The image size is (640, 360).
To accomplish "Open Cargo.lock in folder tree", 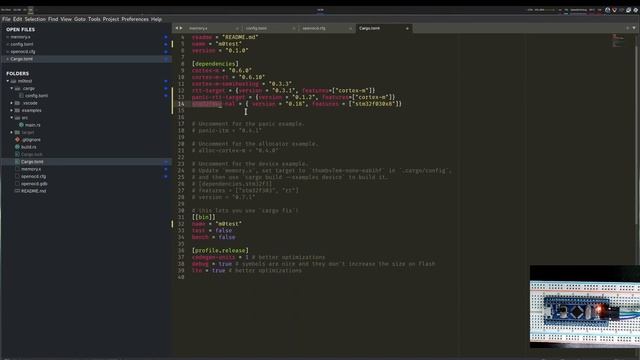I will [x=31, y=155].
